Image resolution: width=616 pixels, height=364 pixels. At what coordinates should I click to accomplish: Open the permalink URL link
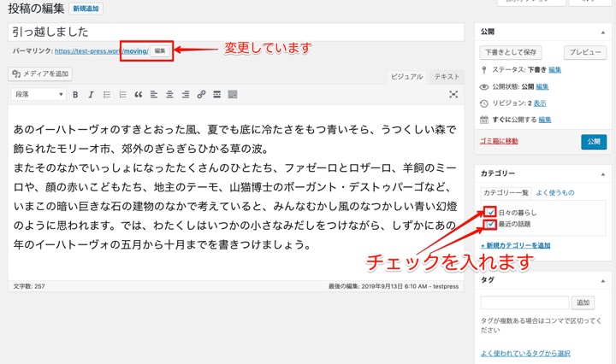tap(102, 51)
